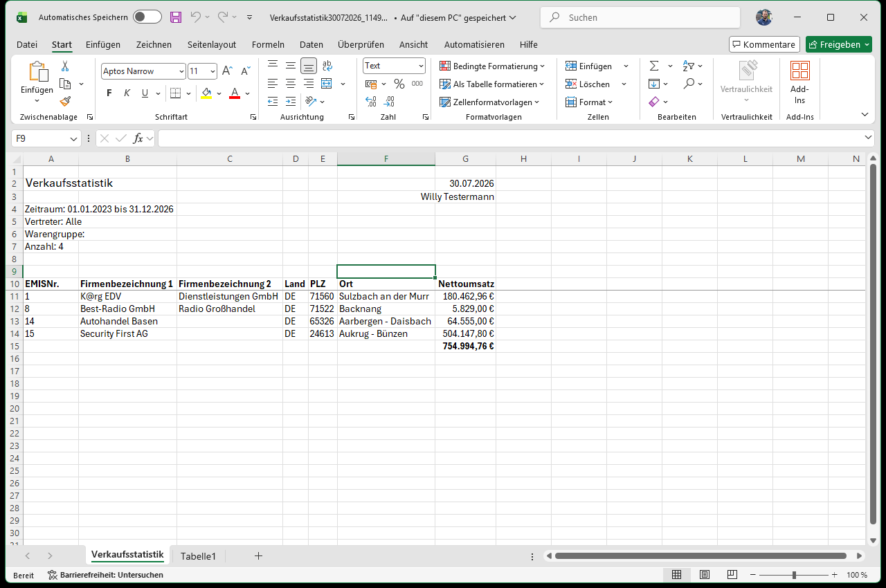
Task: Open the font size dropdown showing 11
Action: click(x=212, y=71)
